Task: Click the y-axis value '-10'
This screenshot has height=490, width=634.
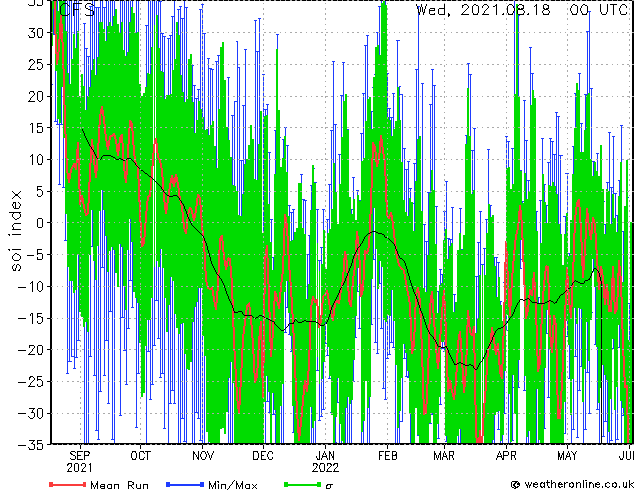Action: tap(31, 286)
